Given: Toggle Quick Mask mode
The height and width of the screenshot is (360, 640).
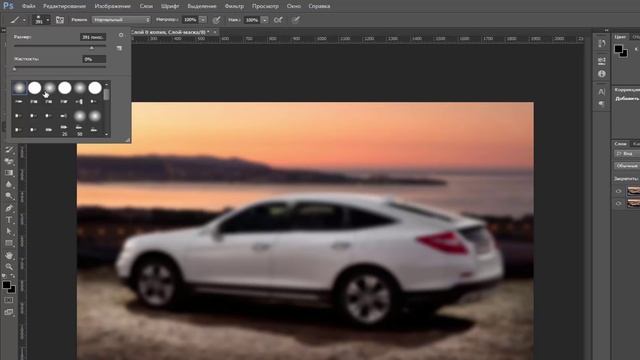Looking at the screenshot, I should click(9, 300).
